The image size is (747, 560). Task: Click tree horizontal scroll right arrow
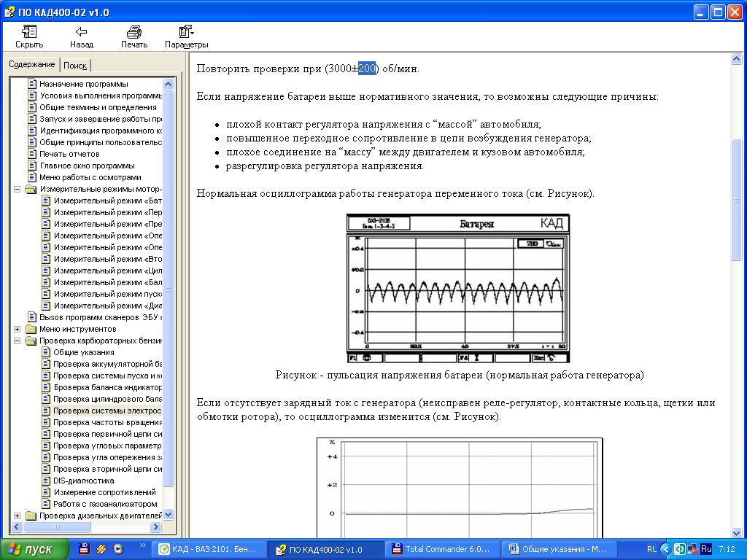155,526
